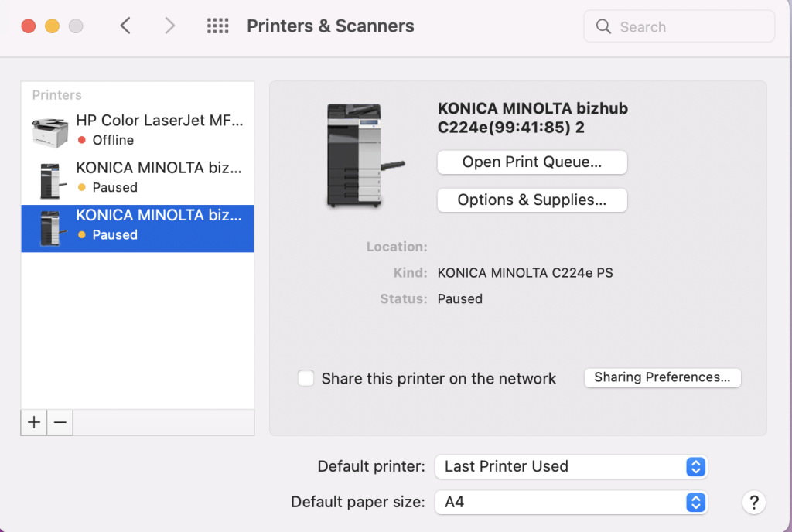
Task: Remove selected printer with the minus button
Action: 60,422
